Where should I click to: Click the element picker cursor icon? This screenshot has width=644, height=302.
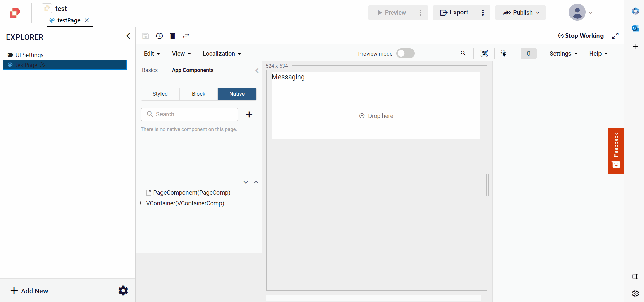click(503, 53)
